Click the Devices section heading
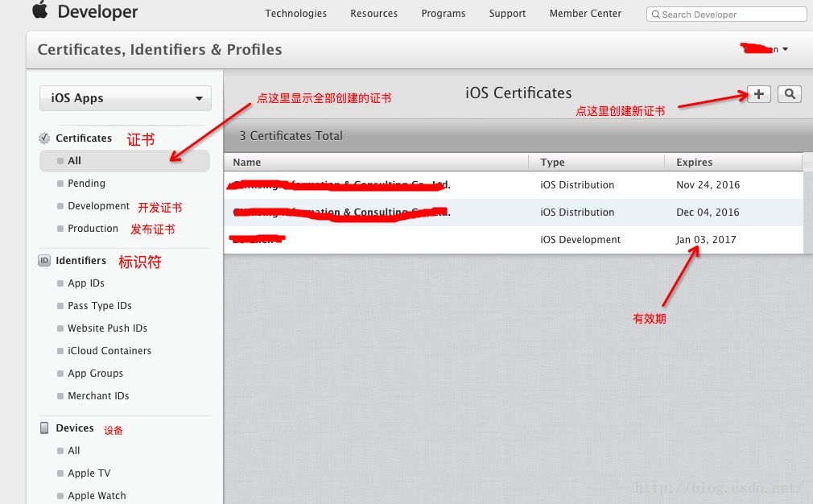813x504 pixels. pyautogui.click(x=75, y=428)
